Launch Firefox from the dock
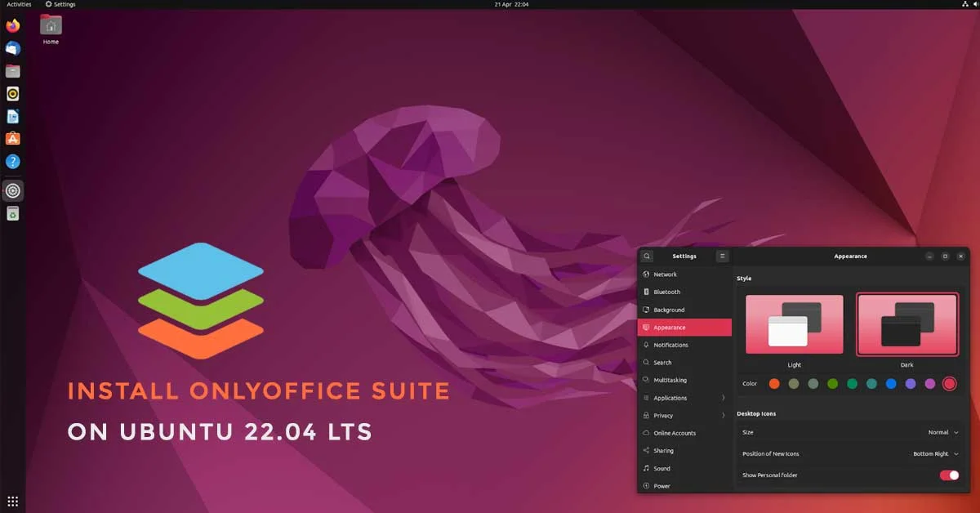The width and height of the screenshot is (980, 513). tap(12, 25)
